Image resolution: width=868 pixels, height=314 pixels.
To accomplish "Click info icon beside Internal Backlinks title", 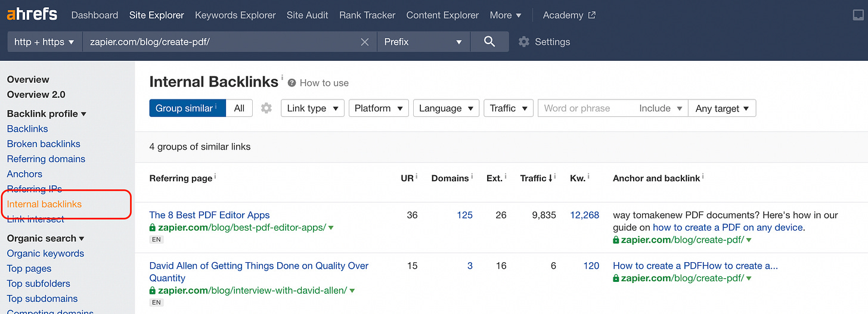I will pyautogui.click(x=282, y=77).
